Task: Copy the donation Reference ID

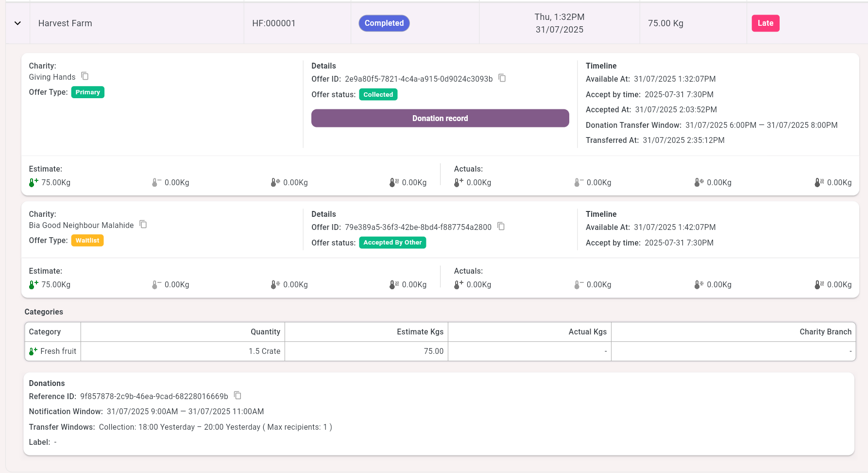Action: click(238, 395)
